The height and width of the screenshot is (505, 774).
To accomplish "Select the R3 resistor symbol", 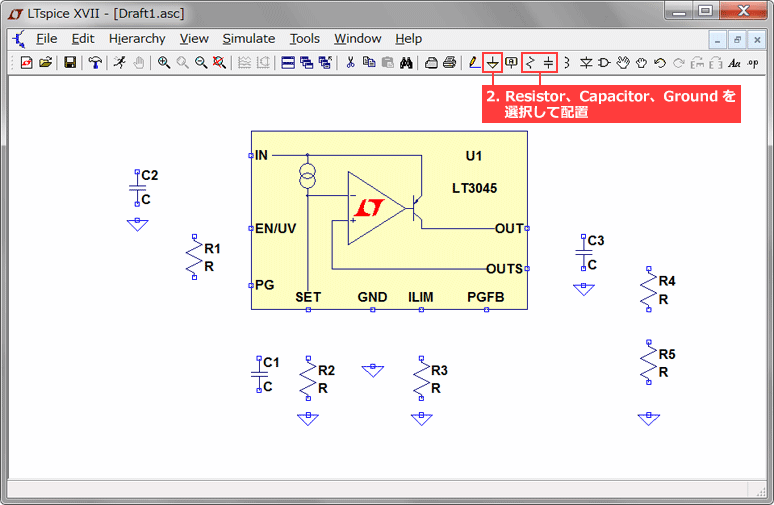I will (421, 379).
